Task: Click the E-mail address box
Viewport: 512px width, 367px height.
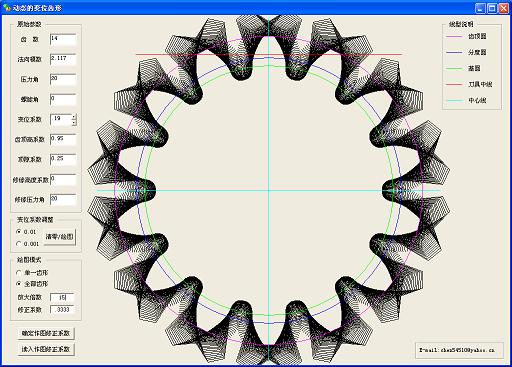Action: 459,350
